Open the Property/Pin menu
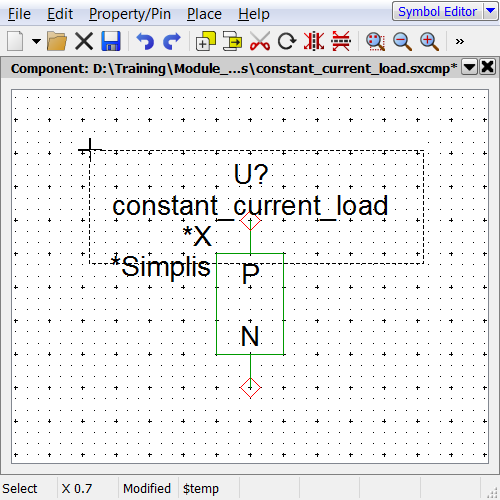 click(130, 14)
